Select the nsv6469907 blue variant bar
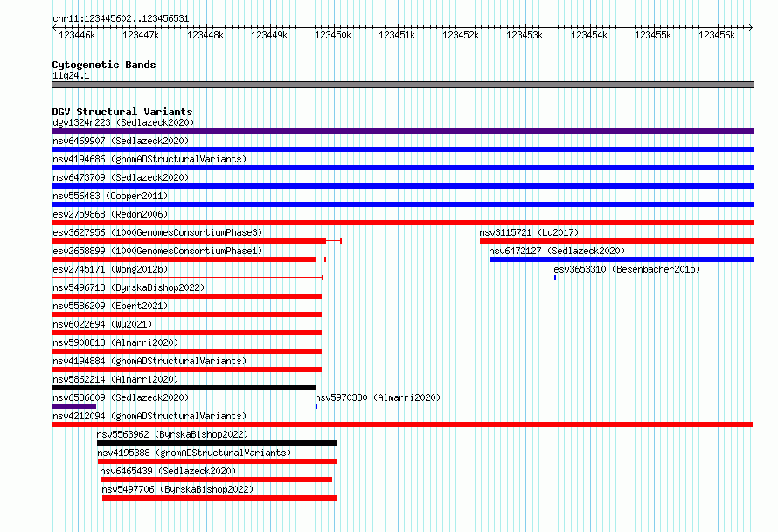This screenshot has width=778, height=532. click(402, 149)
